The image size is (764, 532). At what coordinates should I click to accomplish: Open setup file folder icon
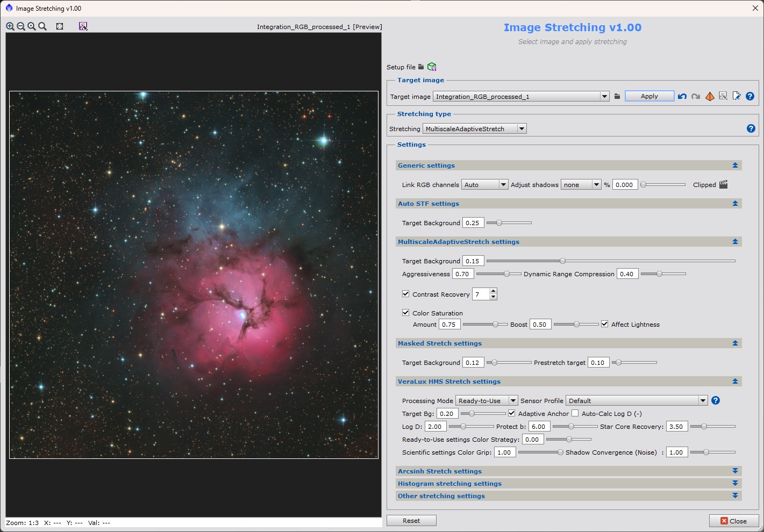point(421,67)
